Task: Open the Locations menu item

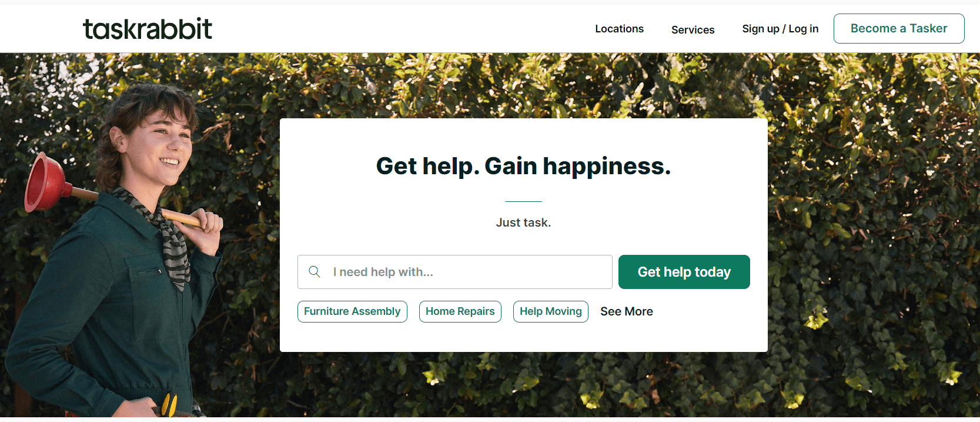Action: coord(619,29)
